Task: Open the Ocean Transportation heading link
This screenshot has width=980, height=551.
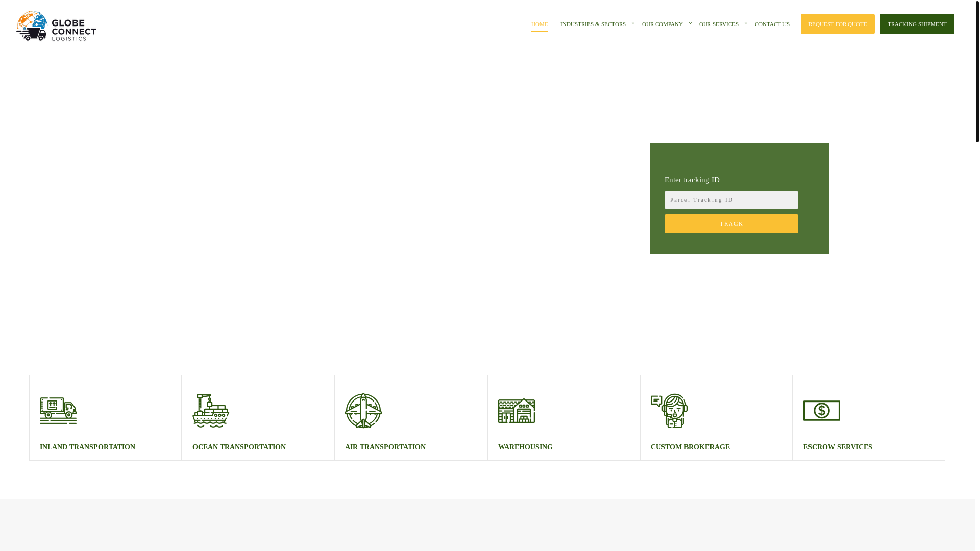Action: pos(239,447)
